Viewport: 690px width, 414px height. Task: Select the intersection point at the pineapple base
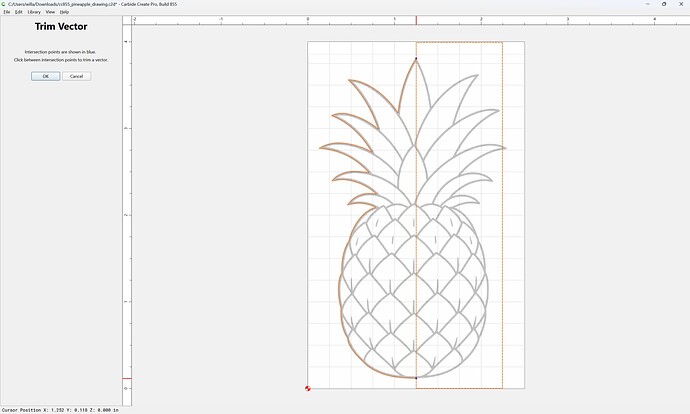pyautogui.click(x=416, y=377)
